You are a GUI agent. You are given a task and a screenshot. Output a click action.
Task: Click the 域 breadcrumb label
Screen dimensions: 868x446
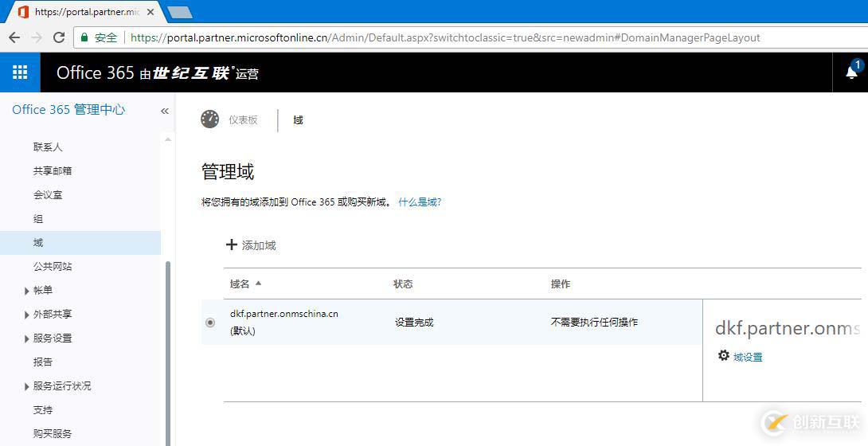(298, 119)
